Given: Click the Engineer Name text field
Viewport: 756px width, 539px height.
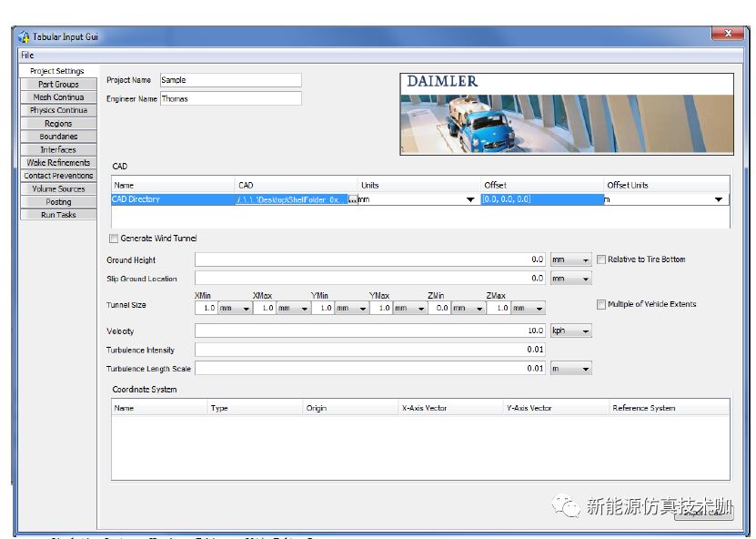Looking at the screenshot, I should tap(230, 98).
